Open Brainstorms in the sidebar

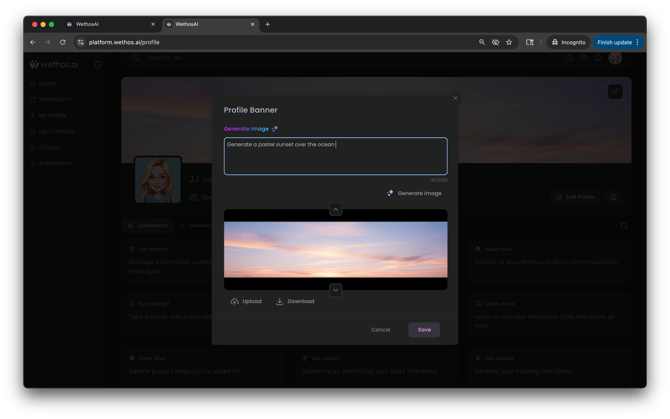click(x=52, y=163)
